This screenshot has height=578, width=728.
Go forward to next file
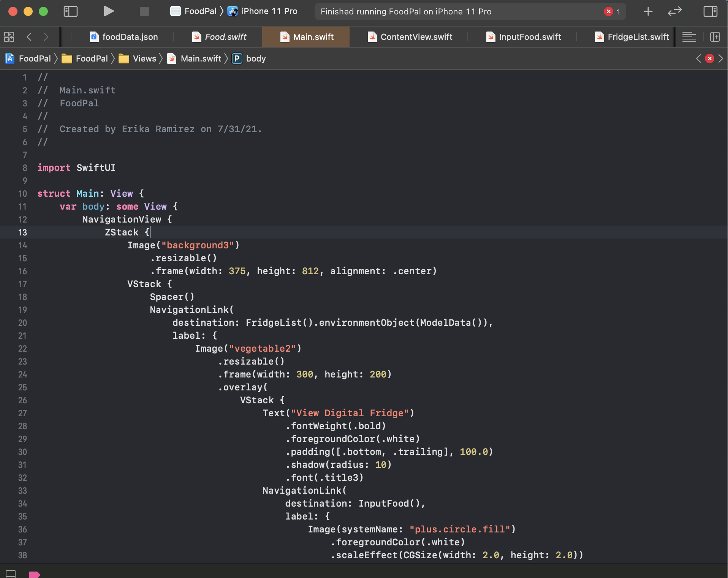click(x=46, y=37)
